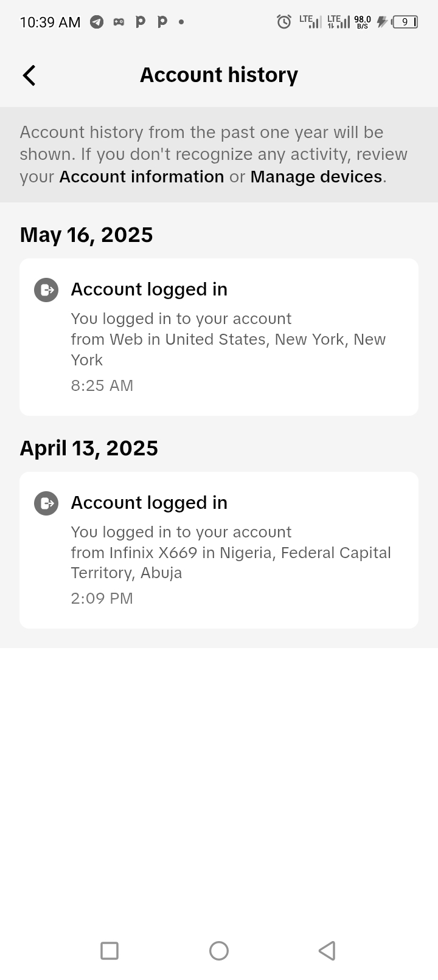
Task: Open the Manage devices link
Action: 316,177
